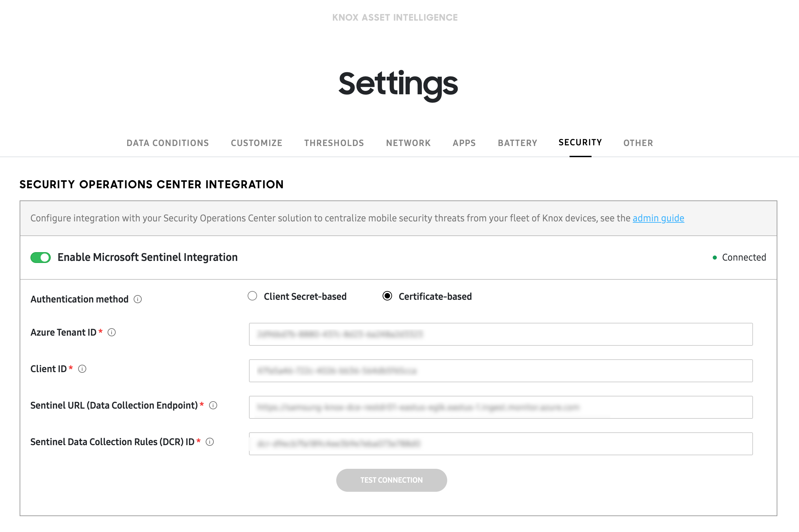Switch to the Apps tab
Image resolution: width=799 pixels, height=532 pixels.
(464, 143)
